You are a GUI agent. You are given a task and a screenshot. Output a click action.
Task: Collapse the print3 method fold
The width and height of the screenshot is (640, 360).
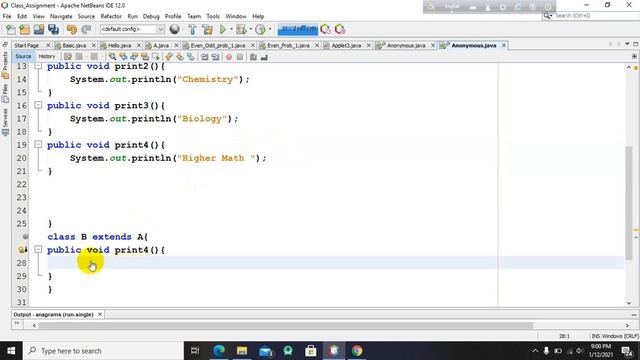(x=38, y=105)
